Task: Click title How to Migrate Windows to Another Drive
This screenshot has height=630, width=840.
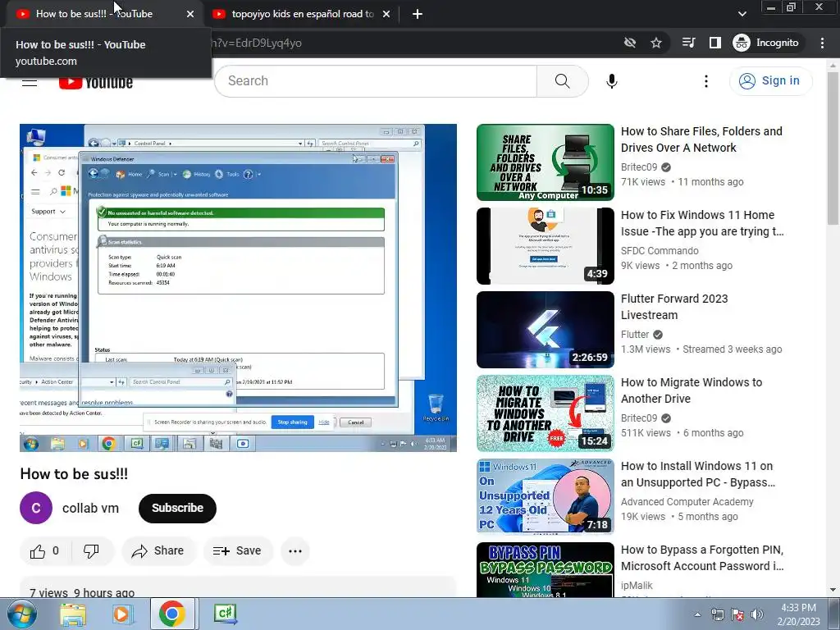Action: [692, 390]
